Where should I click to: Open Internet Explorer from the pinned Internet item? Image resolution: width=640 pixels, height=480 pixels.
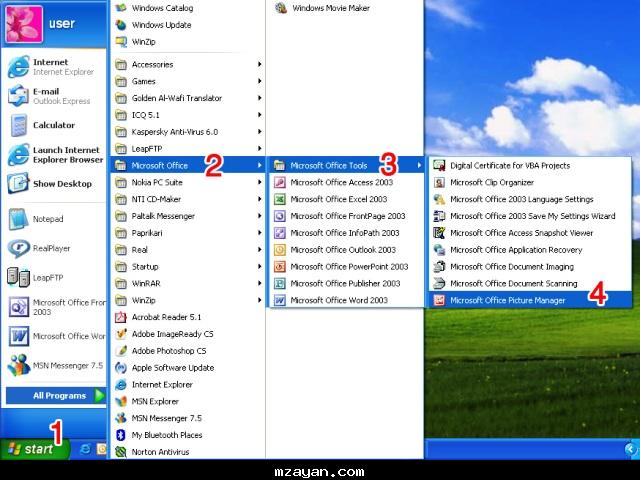(x=55, y=67)
